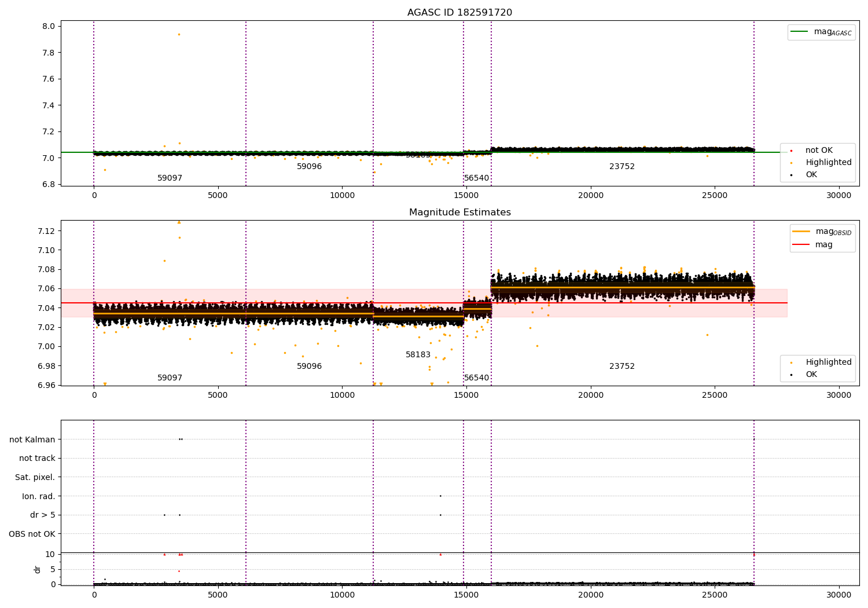Screen dimensions: 868x608
Task: Click obsid label 59096 in Magnitude Estimates plot
Action: tap(310, 367)
